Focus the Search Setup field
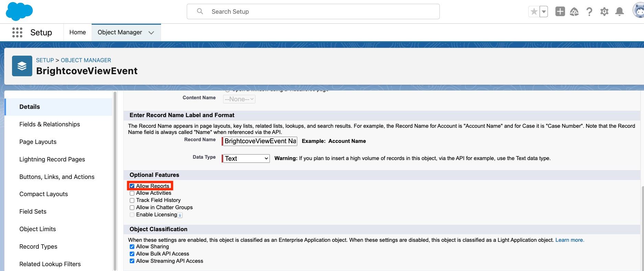644x271 pixels. pos(313,12)
